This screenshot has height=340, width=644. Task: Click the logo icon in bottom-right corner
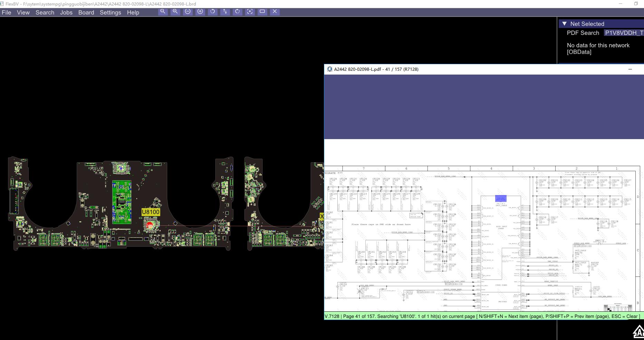pos(638,332)
